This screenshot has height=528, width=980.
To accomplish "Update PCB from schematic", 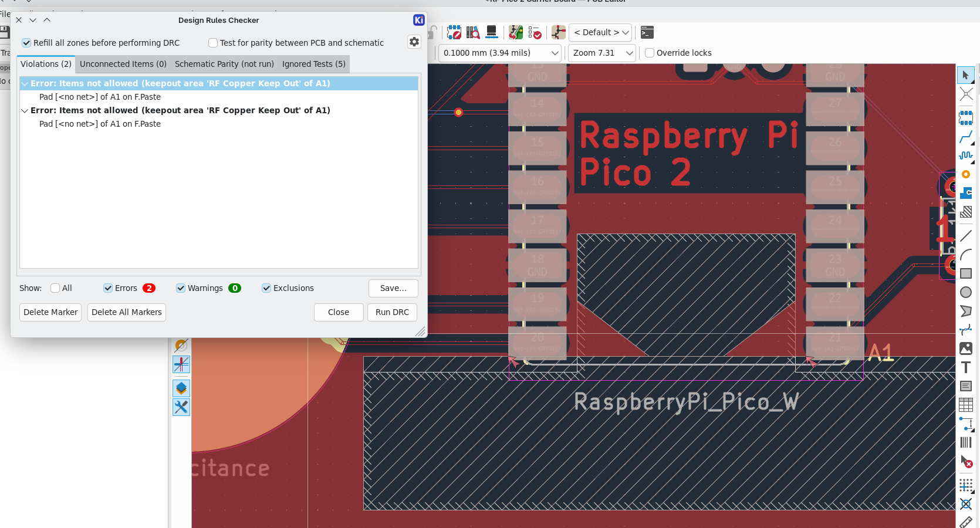I will [x=516, y=32].
